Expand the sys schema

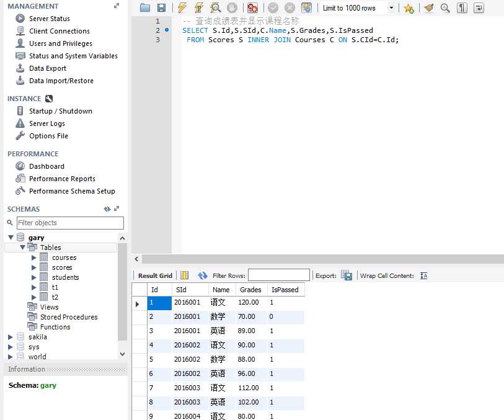point(11,347)
